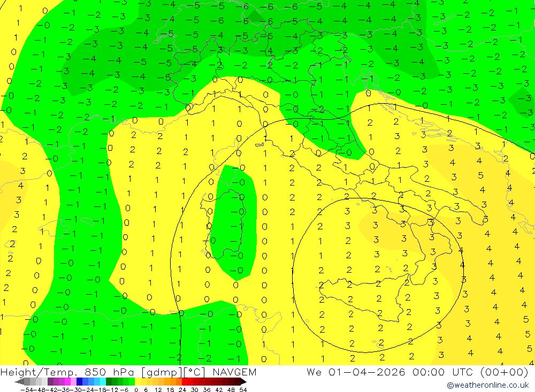
Task: Click the dark blue legend swatch above -30
Action: pyautogui.click(x=79, y=382)
